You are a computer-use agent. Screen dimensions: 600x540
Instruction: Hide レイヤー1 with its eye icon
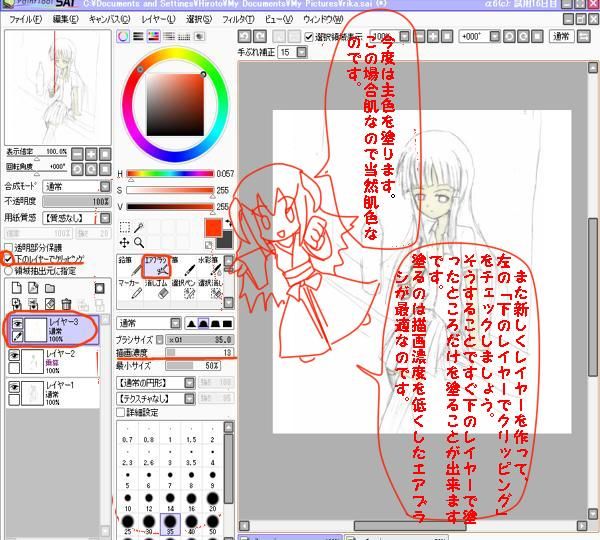(x=14, y=387)
